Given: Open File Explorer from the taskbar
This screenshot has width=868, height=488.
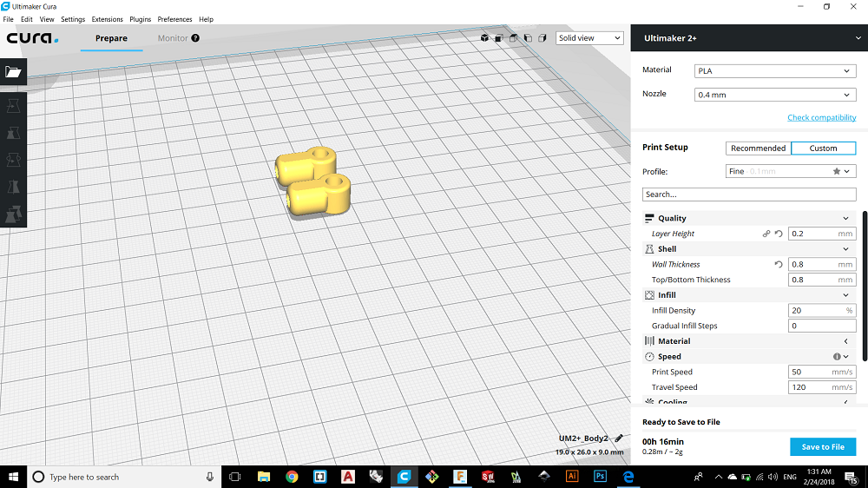Looking at the screenshot, I should 264,477.
